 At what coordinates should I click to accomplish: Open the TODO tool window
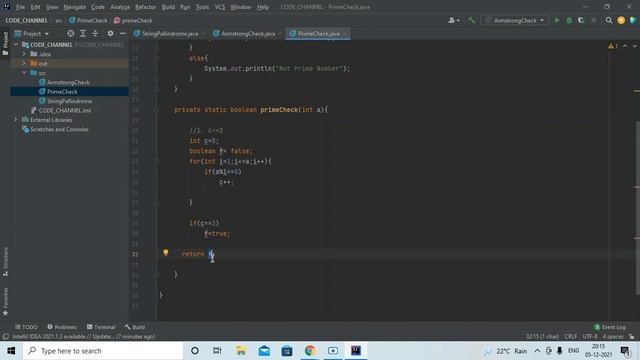click(x=26, y=327)
